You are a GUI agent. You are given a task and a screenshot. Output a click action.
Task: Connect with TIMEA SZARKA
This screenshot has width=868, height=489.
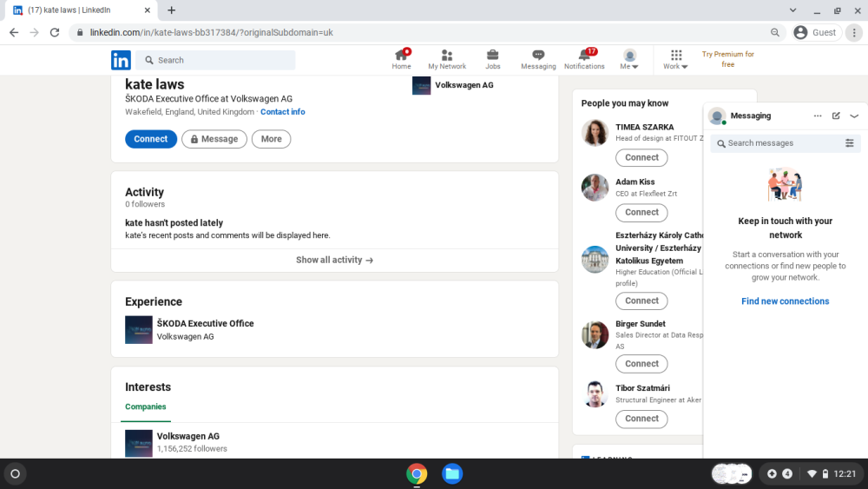point(641,157)
